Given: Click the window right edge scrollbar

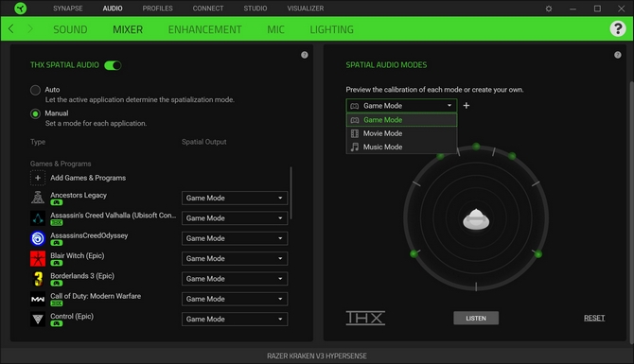Looking at the screenshot, I should (631, 212).
